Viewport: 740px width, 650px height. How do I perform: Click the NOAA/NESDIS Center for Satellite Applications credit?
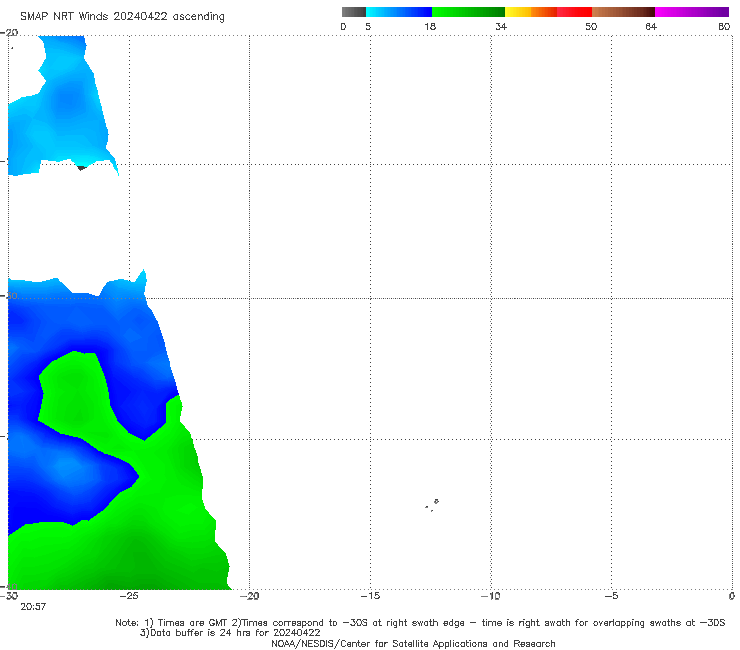(413, 644)
